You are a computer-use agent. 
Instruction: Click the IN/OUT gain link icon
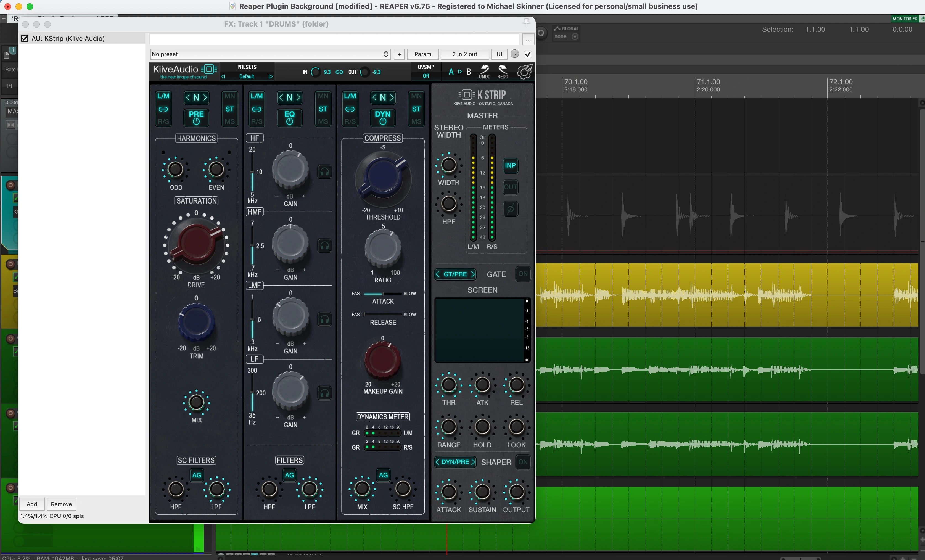[339, 72]
